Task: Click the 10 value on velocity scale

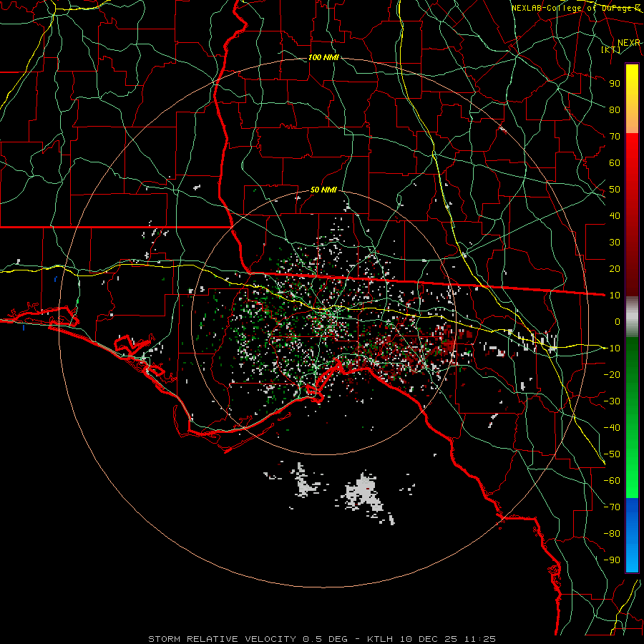Action: coord(615,296)
